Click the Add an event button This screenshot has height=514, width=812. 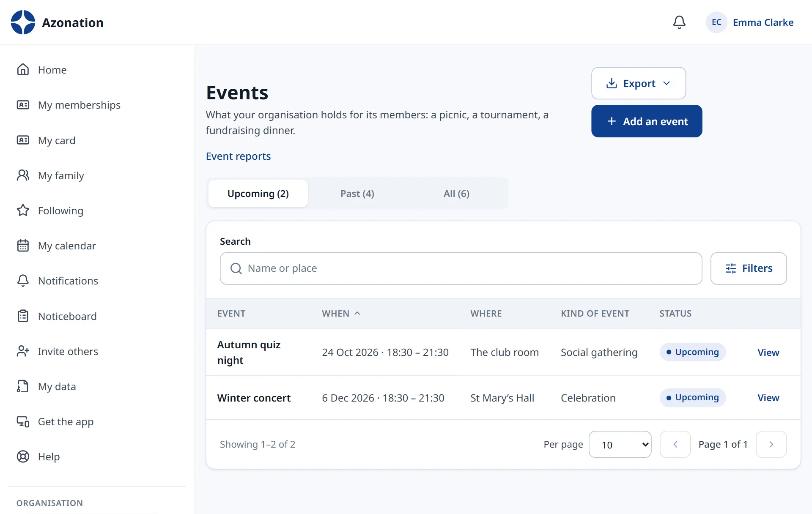[x=647, y=121]
